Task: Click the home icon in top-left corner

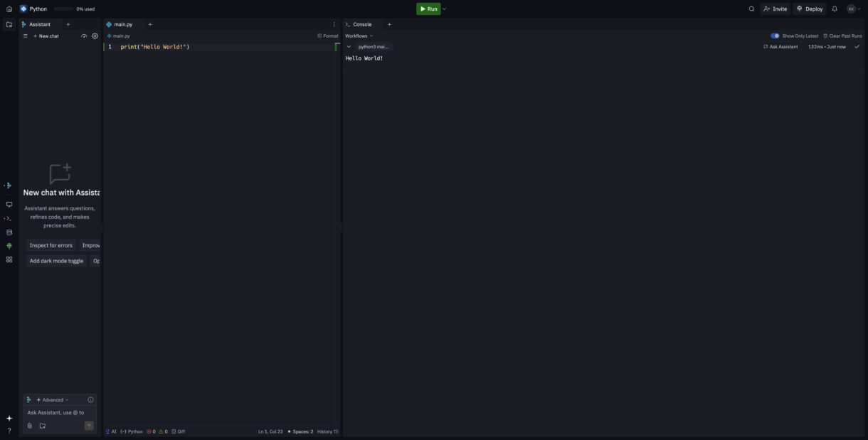Action: [9, 9]
